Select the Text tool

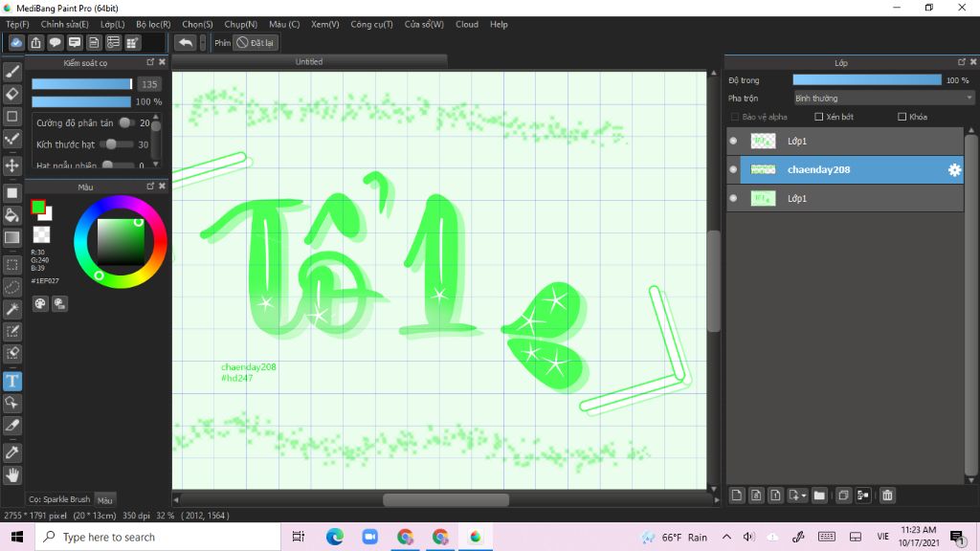coord(11,381)
